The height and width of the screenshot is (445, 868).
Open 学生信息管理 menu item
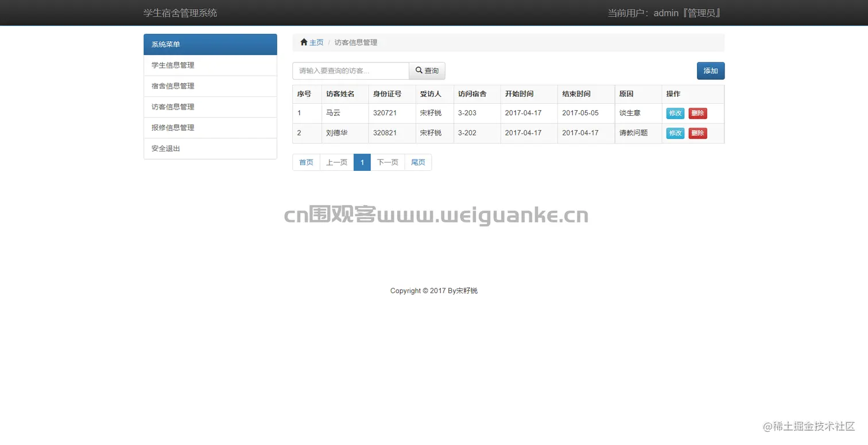coord(210,65)
